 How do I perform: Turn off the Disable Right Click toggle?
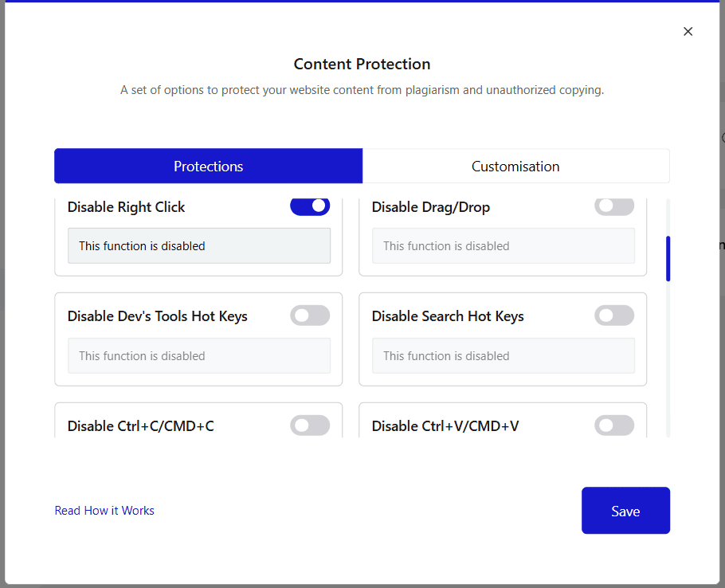point(310,206)
